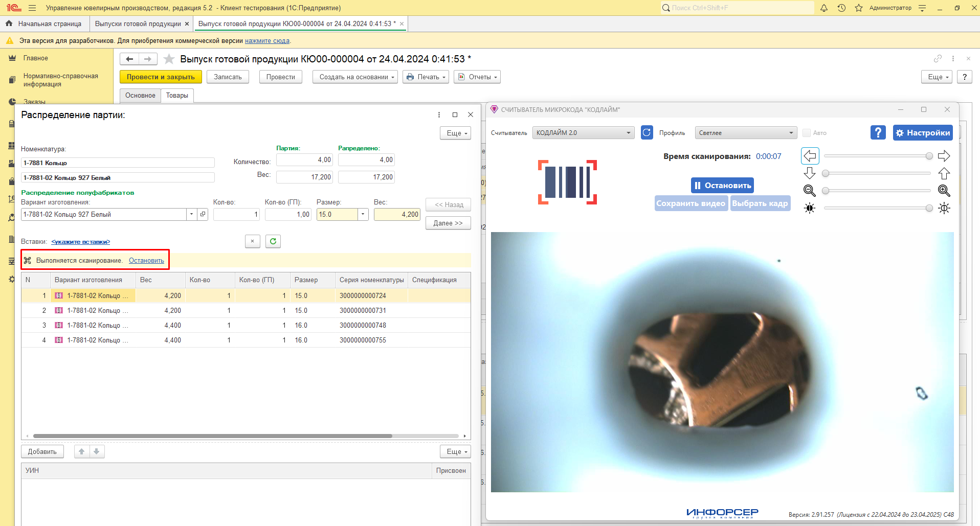Click Далее >> button
980x526 pixels.
point(448,223)
